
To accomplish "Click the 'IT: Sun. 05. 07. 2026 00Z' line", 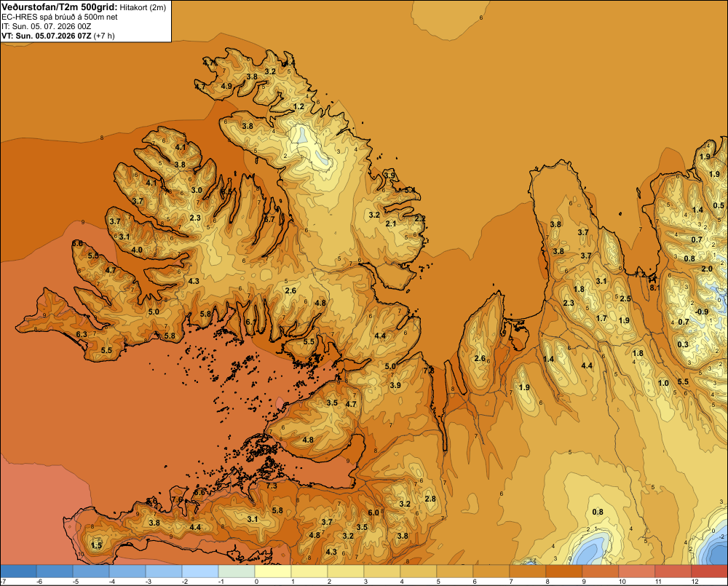I will point(46,26).
